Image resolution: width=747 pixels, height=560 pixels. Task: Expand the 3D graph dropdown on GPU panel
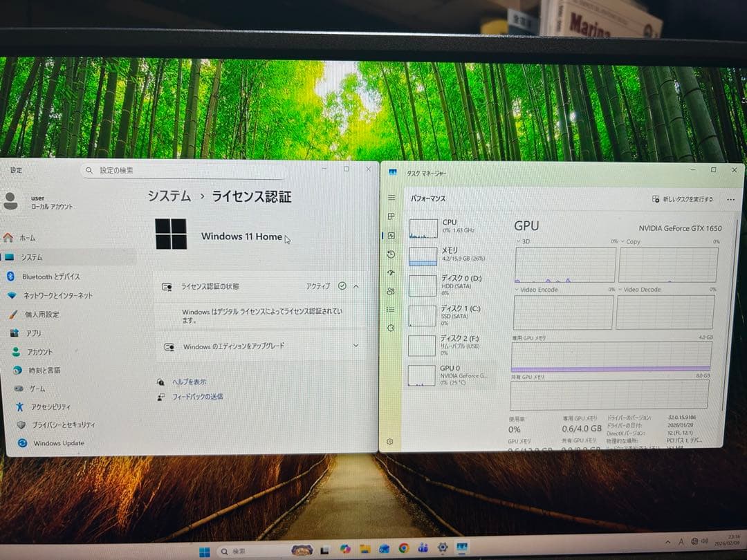point(518,241)
